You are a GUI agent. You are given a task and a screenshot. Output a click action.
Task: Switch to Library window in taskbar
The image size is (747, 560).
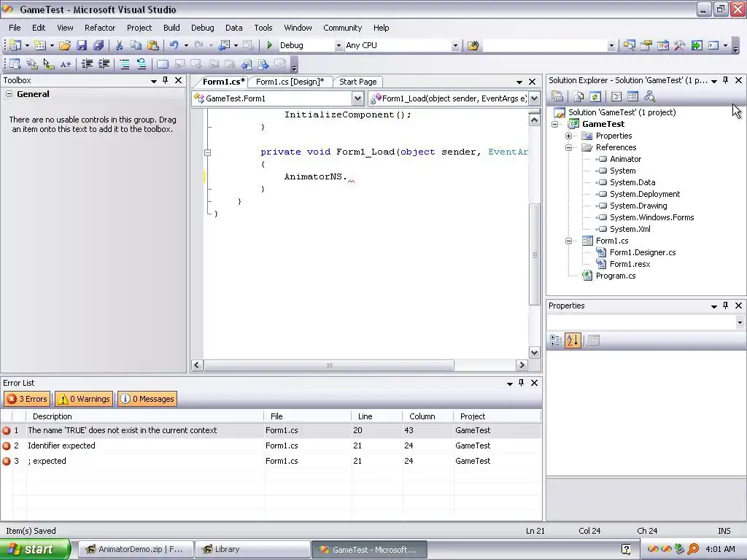(252, 550)
